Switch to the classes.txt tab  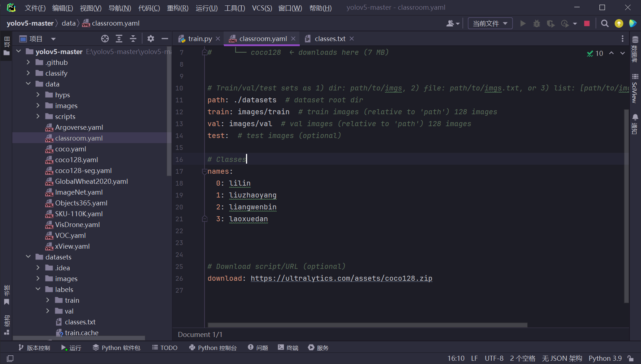(330, 39)
